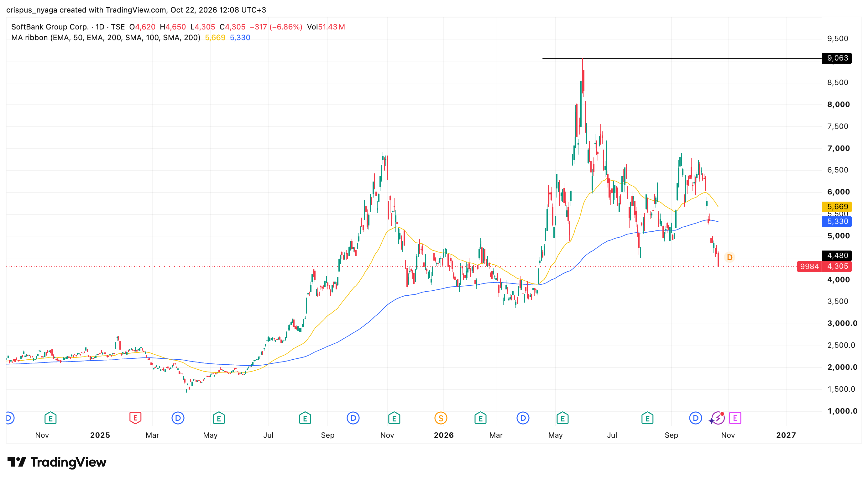The height and width of the screenshot is (481, 868).
Task: Click the orange D marker beside the 4,480 line
Action: (x=729, y=257)
